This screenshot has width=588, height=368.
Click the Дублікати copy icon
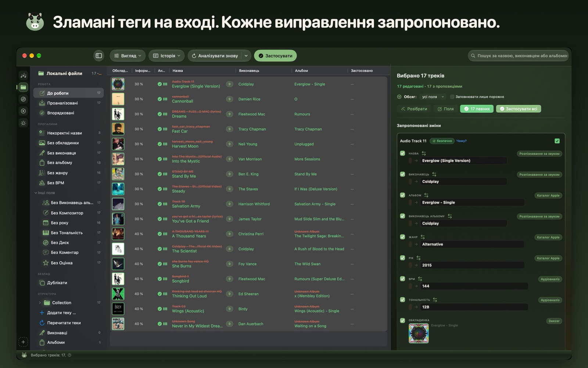pyautogui.click(x=42, y=283)
